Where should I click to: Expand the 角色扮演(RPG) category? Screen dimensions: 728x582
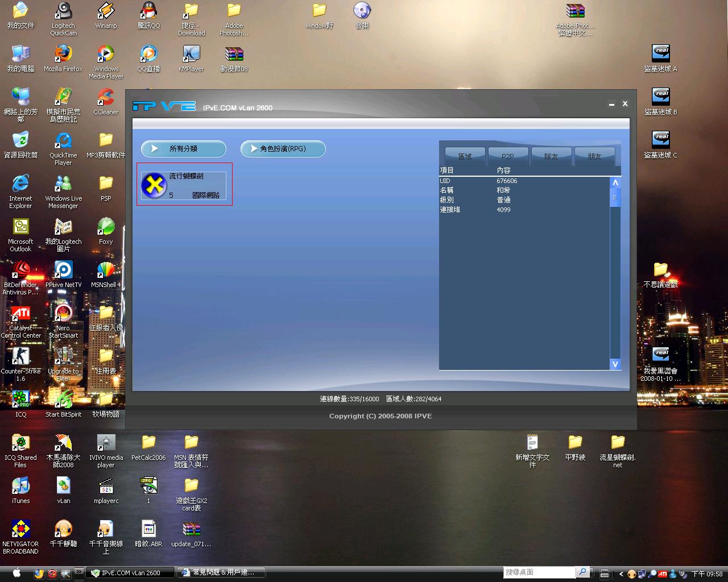(x=283, y=149)
